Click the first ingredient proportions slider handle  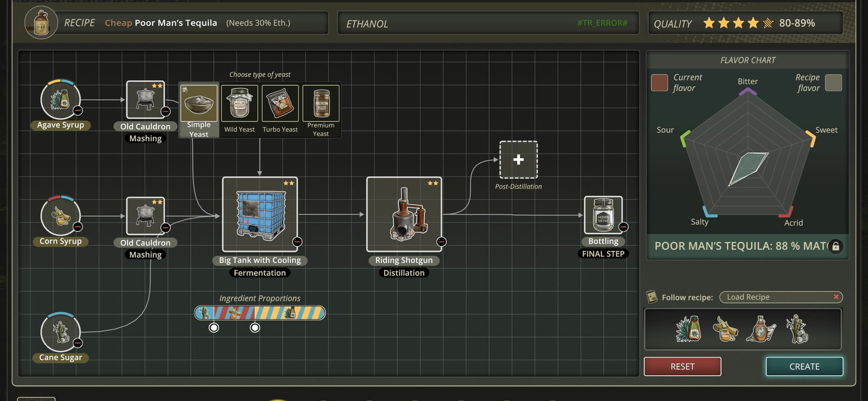[214, 327]
